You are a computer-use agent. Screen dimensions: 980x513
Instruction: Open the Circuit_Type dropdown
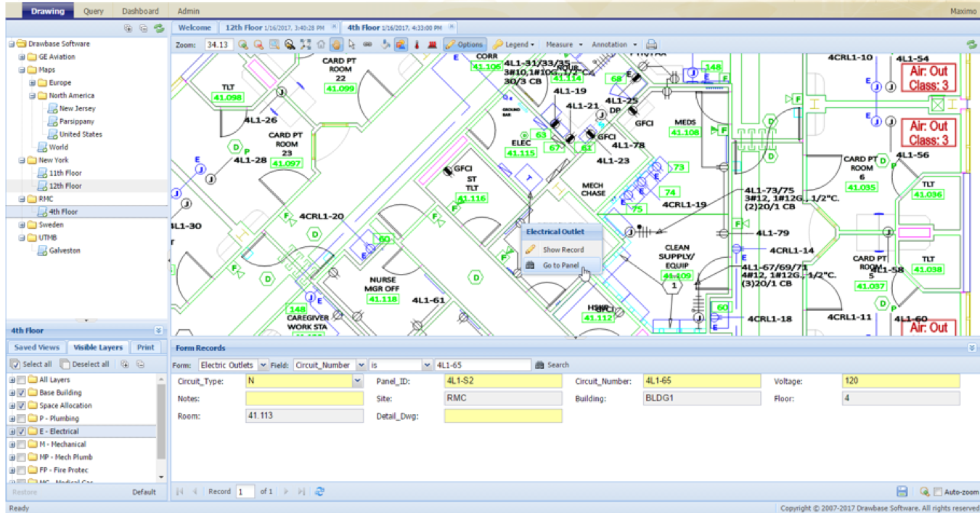357,381
